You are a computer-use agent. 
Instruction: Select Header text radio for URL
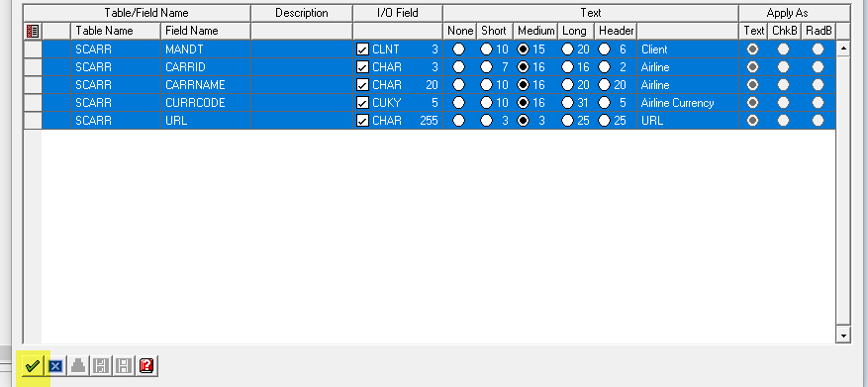pos(604,120)
